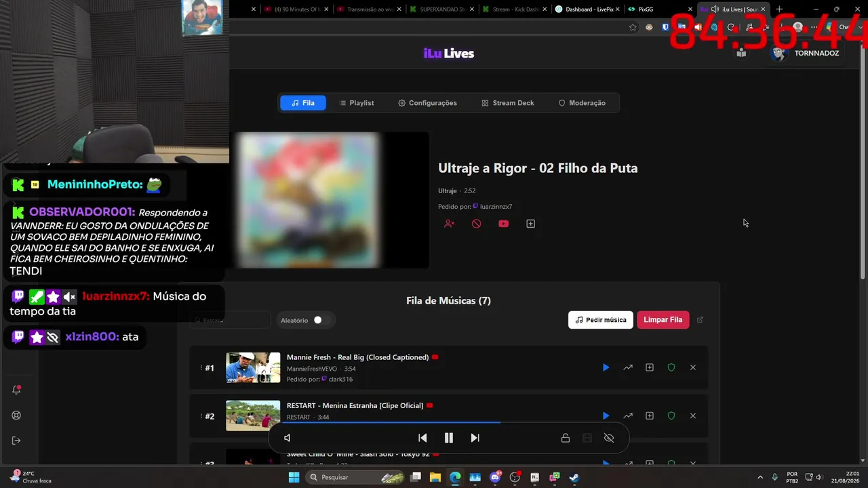Seek on the song progress bar

(448, 423)
